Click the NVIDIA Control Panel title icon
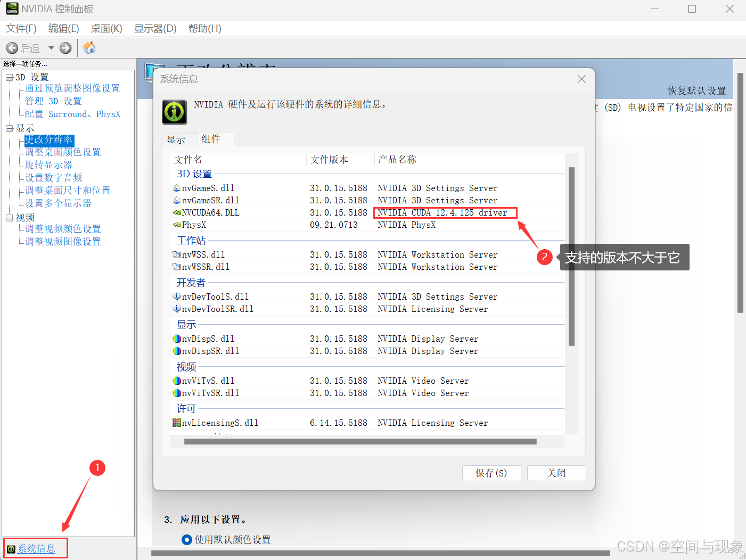 (x=12, y=9)
